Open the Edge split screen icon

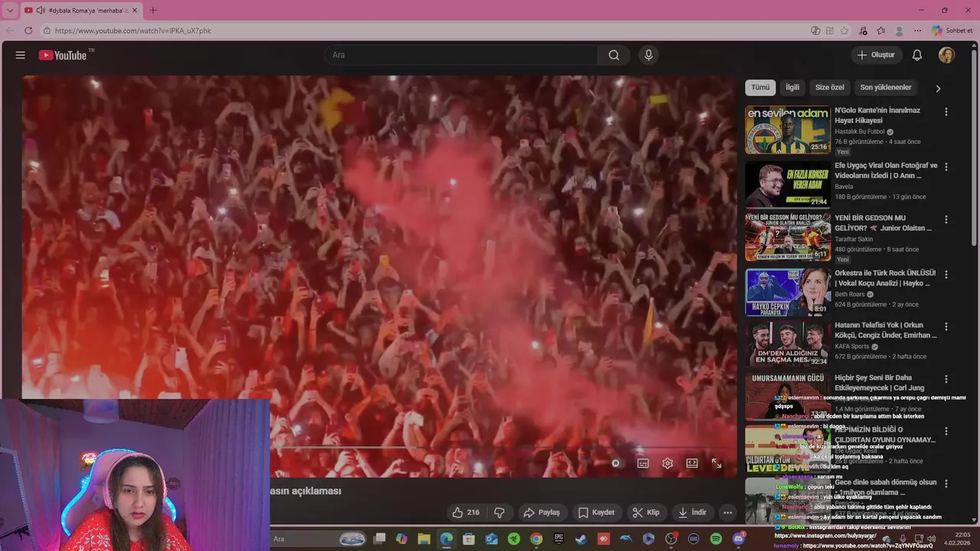[x=830, y=31]
